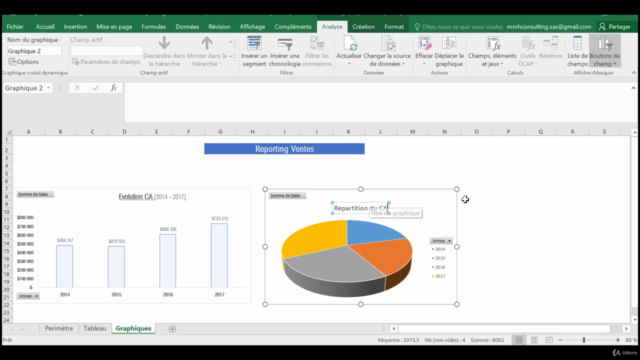Select legend entry 2015
The image size is (640, 360).
click(x=438, y=258)
